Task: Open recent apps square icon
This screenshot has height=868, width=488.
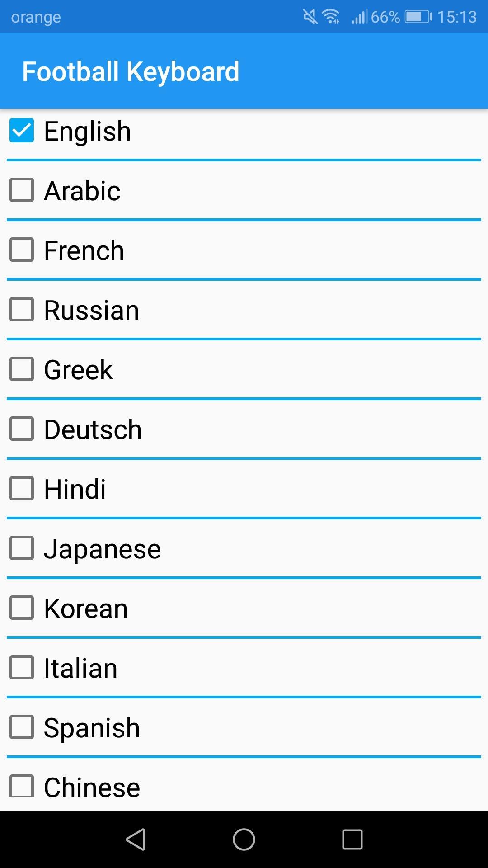Action: pos(352,840)
